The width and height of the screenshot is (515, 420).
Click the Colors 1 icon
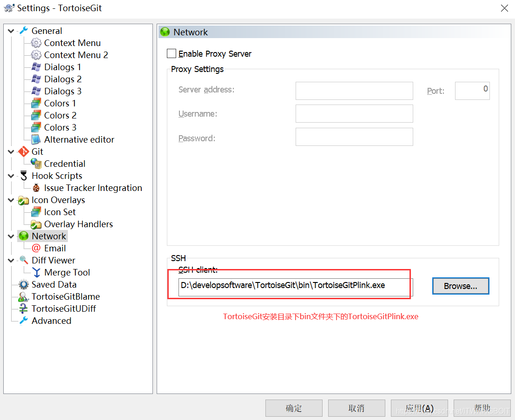pos(36,103)
